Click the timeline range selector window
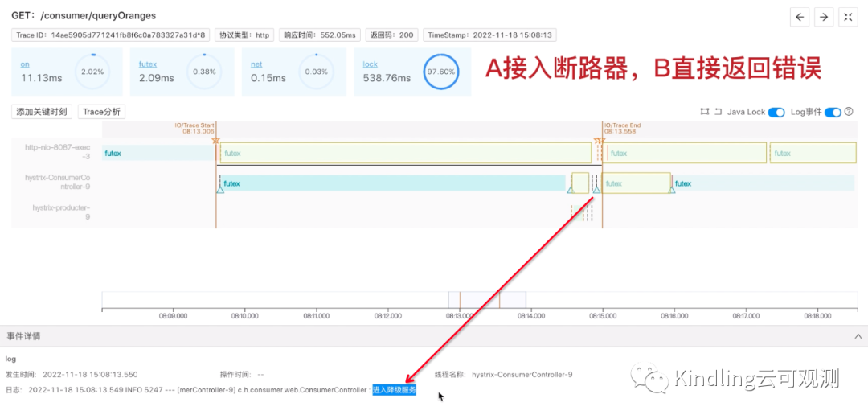This screenshot has height=419, width=868. pyautogui.click(x=487, y=299)
